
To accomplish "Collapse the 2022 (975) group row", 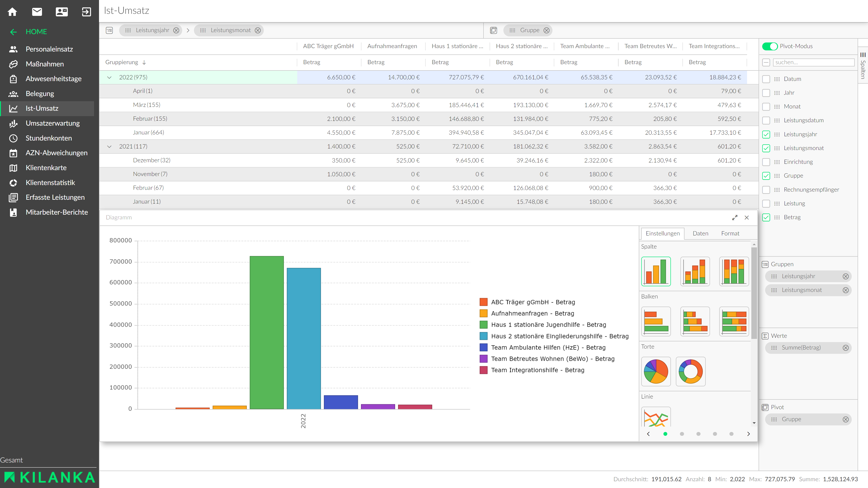I will tap(109, 77).
